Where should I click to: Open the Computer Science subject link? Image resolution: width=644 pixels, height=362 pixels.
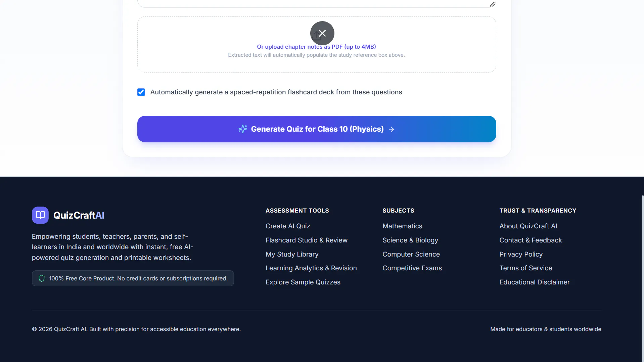point(411,254)
